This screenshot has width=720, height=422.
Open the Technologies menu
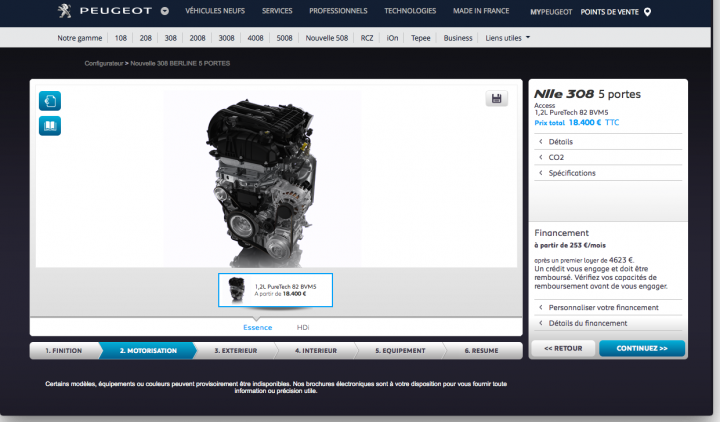410,11
